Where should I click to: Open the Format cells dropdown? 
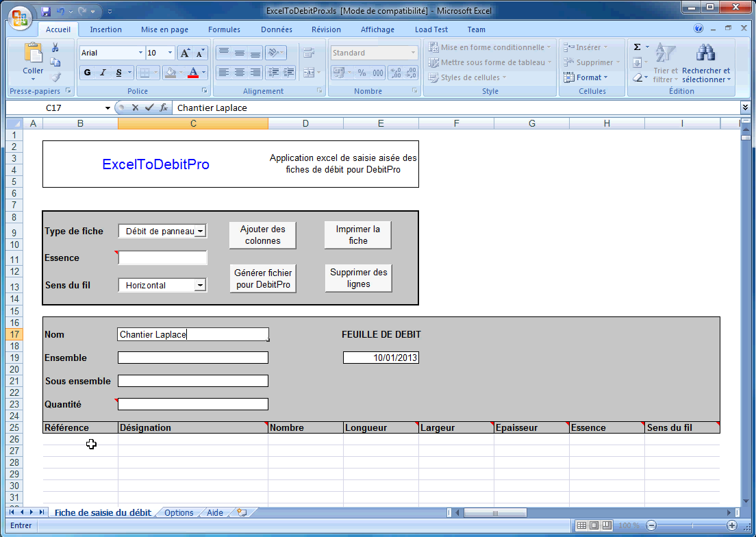(585, 77)
